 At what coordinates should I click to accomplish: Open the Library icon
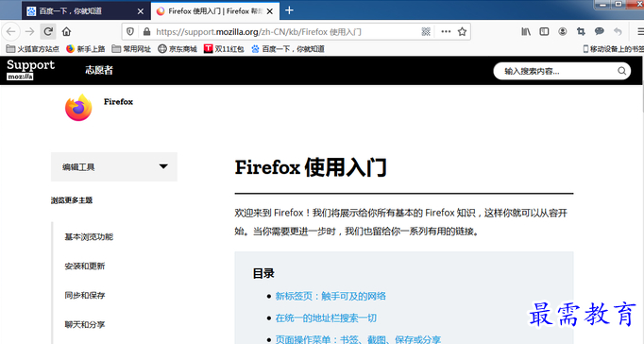pyautogui.click(x=526, y=31)
